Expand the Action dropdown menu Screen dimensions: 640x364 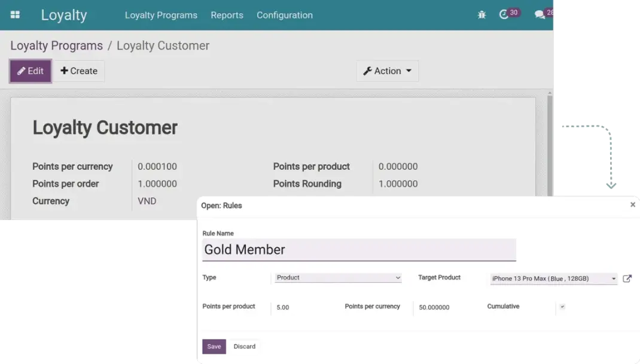coord(388,71)
